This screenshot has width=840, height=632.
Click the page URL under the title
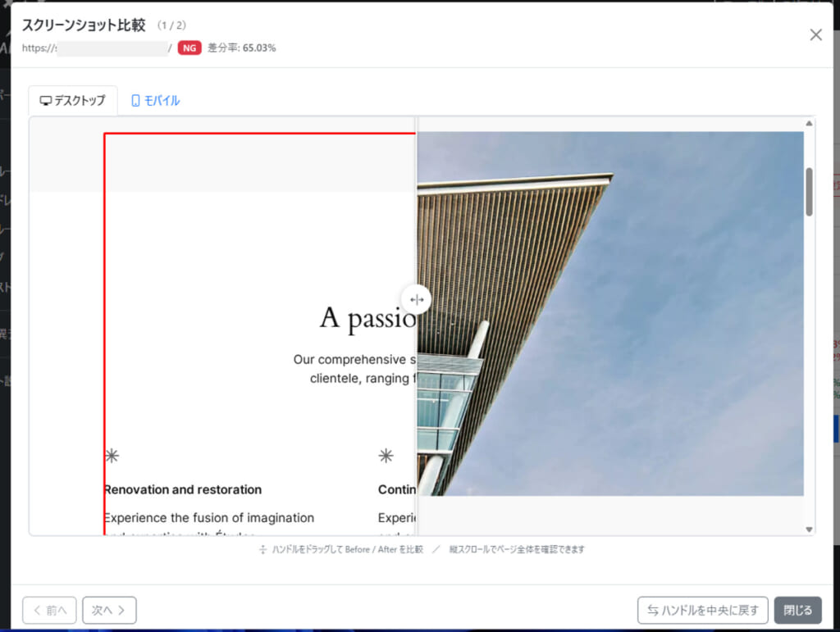click(x=97, y=48)
